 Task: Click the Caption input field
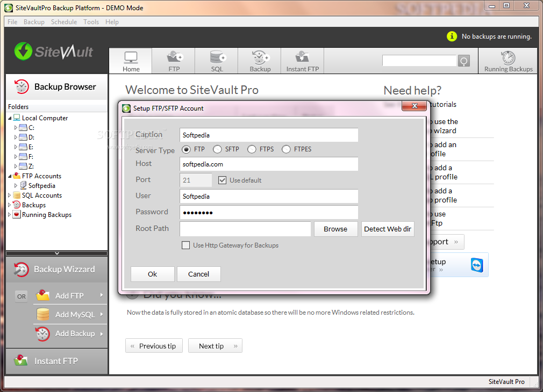[269, 135]
